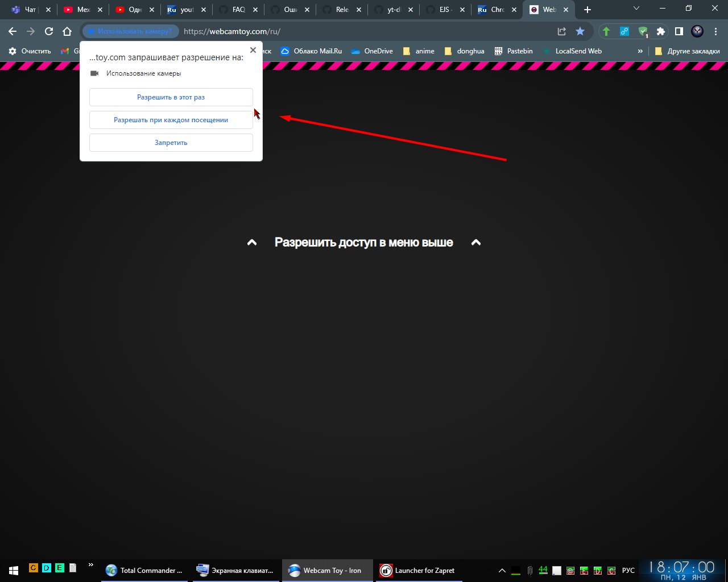Viewport: 728px width, 582px height.
Task: Open the browser three-dot menu
Action: (x=715, y=31)
